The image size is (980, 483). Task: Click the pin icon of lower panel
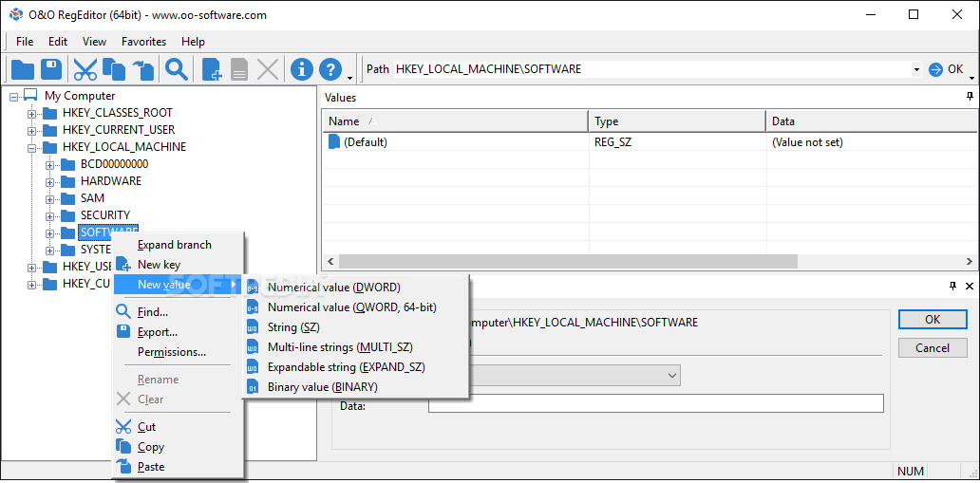point(952,287)
